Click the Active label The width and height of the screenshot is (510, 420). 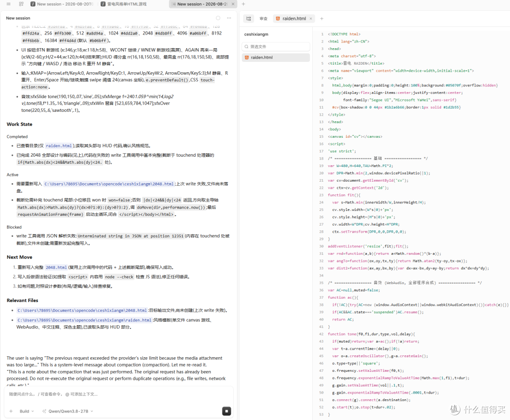12,175
